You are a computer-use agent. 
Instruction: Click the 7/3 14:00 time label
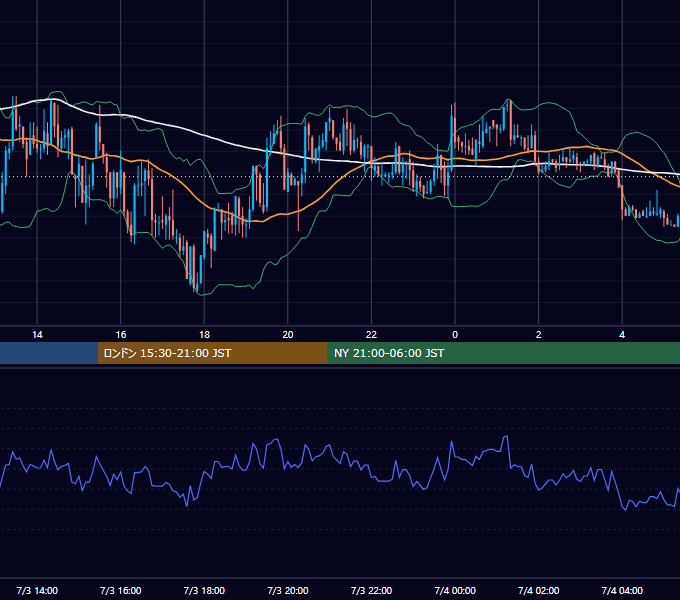point(37,590)
